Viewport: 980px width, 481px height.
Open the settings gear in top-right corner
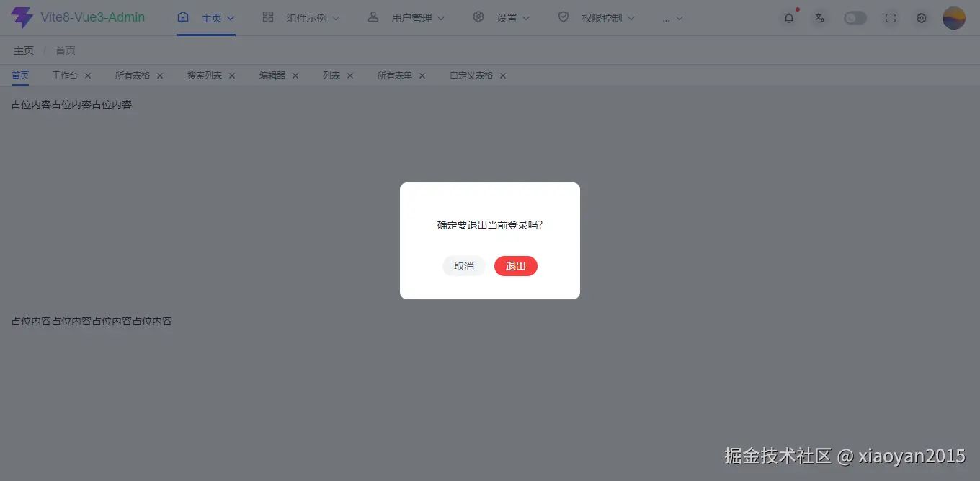(922, 18)
